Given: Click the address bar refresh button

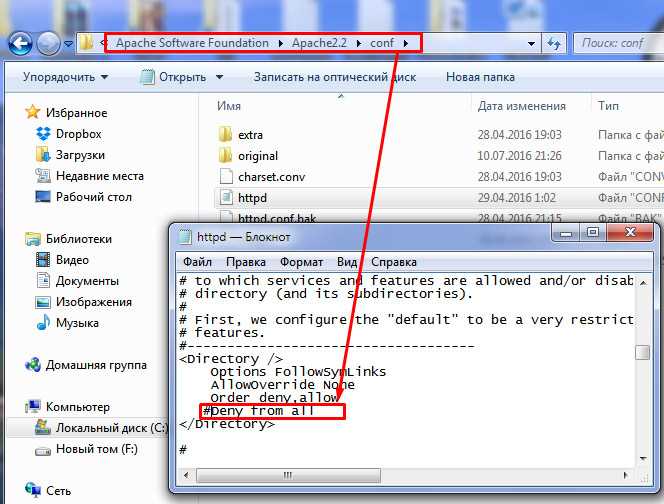Looking at the screenshot, I should click(554, 43).
